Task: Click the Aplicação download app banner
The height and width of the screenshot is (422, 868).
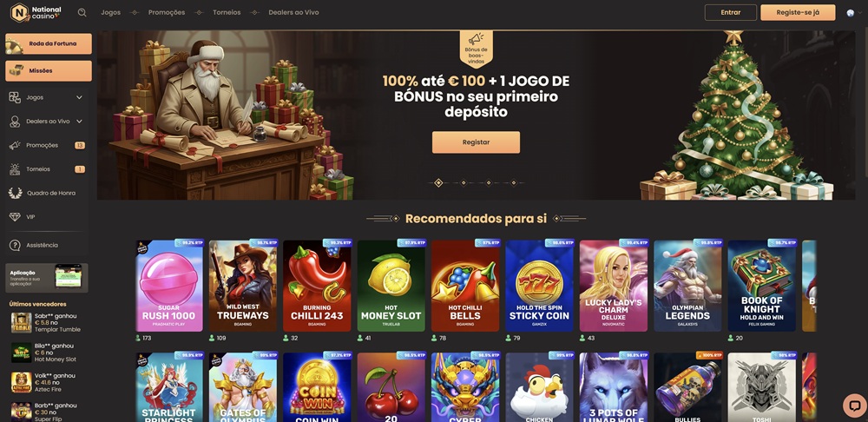Action: coord(47,278)
